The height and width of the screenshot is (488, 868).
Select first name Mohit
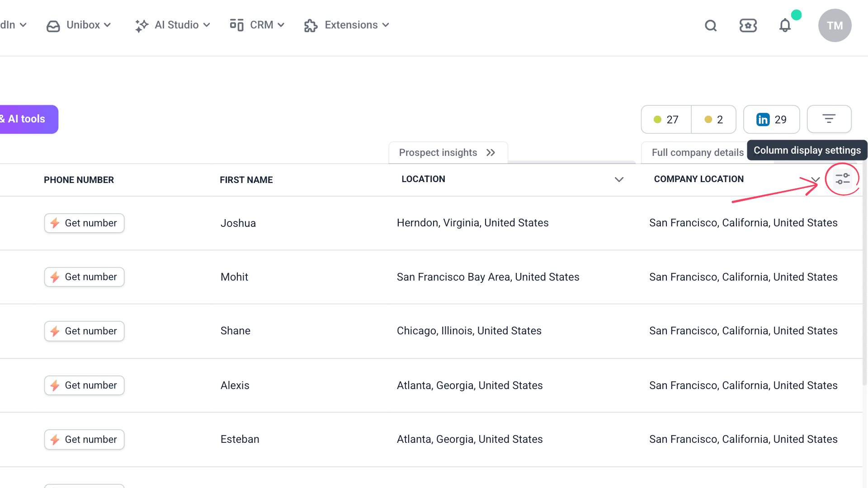coord(234,277)
